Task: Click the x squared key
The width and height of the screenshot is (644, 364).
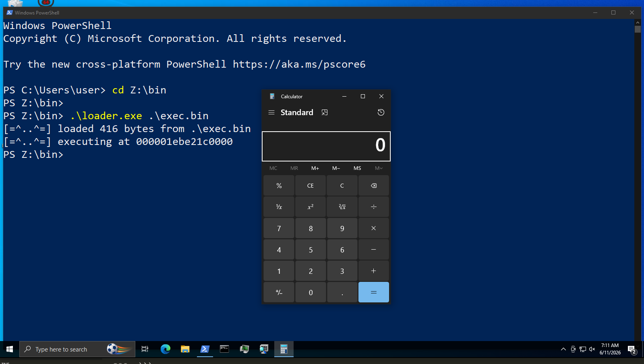Action: (x=311, y=207)
